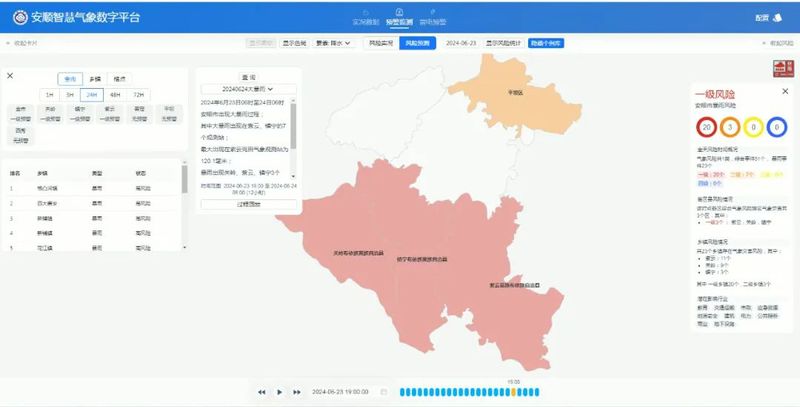
Task: Switch to the first header tab 实况监测
Action: 366,22
